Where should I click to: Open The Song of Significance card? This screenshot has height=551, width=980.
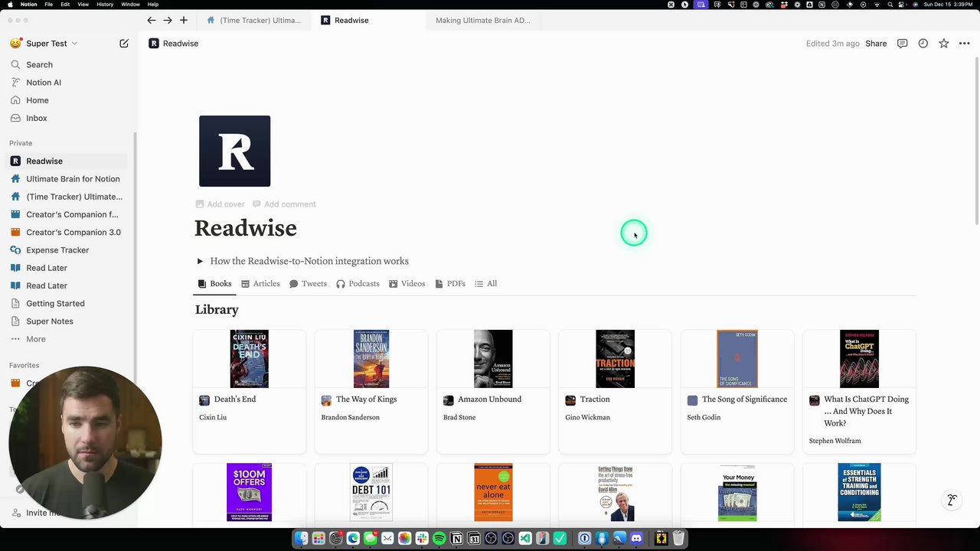(737, 391)
